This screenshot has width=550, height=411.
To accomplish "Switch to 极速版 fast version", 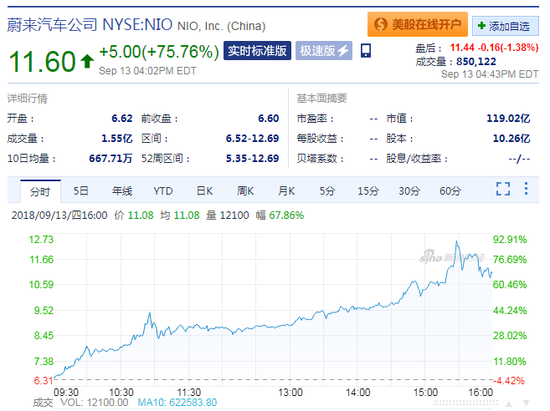I will coord(324,50).
